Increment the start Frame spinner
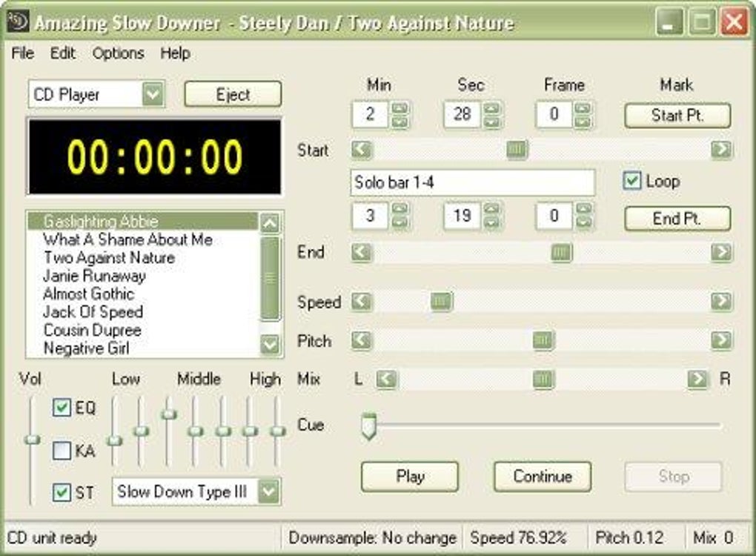Screen dimensions: 756x556 583,108
